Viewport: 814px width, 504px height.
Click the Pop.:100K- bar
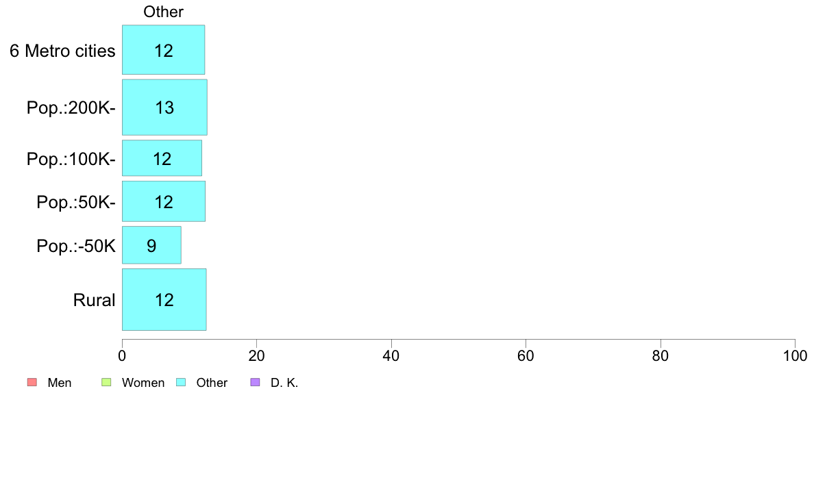162,159
